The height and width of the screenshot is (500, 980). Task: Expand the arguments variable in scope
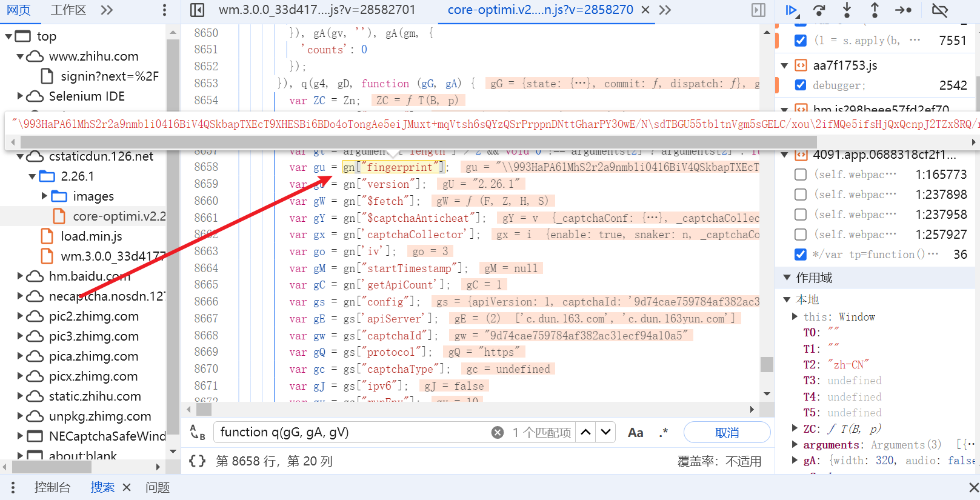pyautogui.click(x=795, y=444)
